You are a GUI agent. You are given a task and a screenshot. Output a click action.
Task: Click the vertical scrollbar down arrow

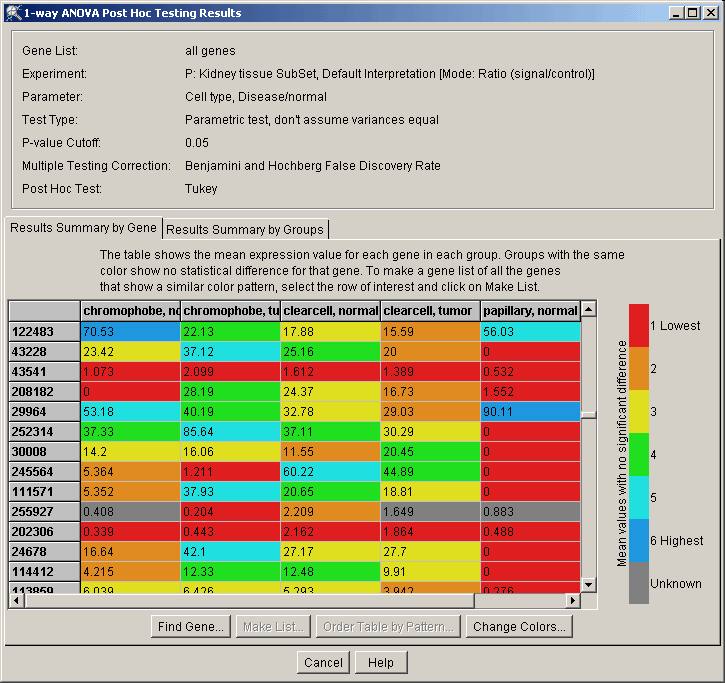coord(589,585)
